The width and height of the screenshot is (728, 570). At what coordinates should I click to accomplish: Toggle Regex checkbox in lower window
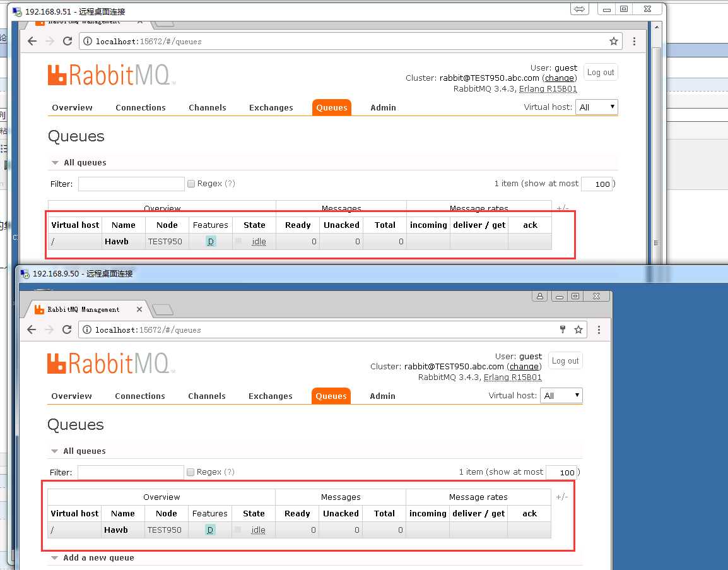[x=191, y=472]
